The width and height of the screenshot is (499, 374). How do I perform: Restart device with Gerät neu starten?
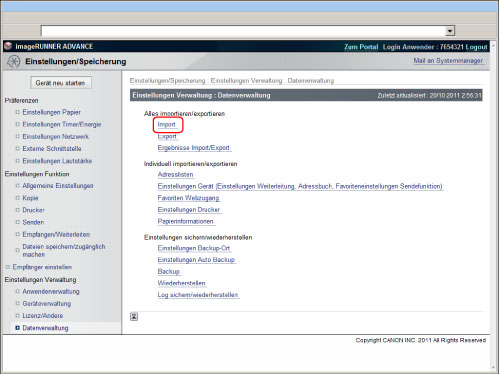61,83
